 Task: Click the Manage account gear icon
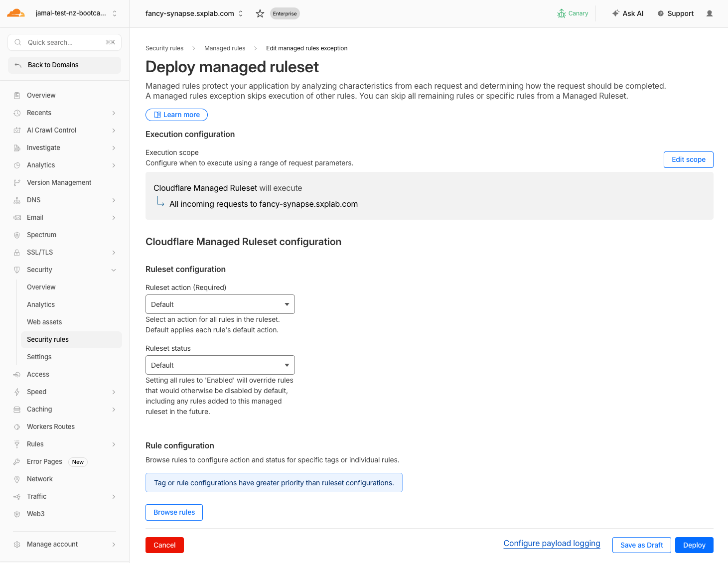click(17, 544)
